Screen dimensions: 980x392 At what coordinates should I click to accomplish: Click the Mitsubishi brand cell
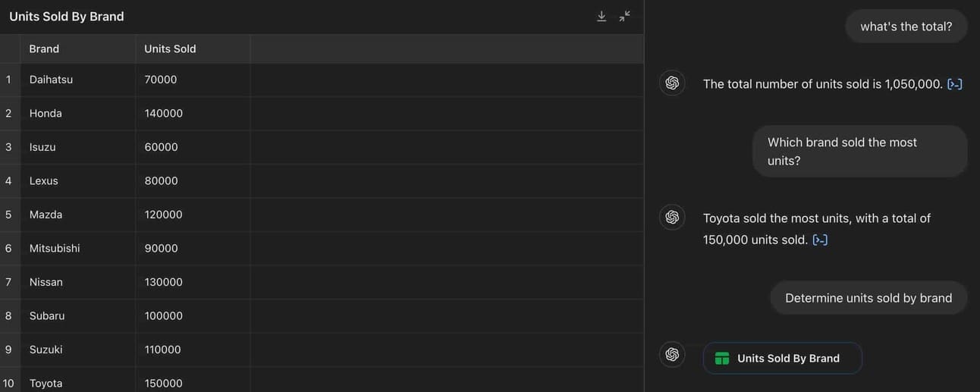55,248
